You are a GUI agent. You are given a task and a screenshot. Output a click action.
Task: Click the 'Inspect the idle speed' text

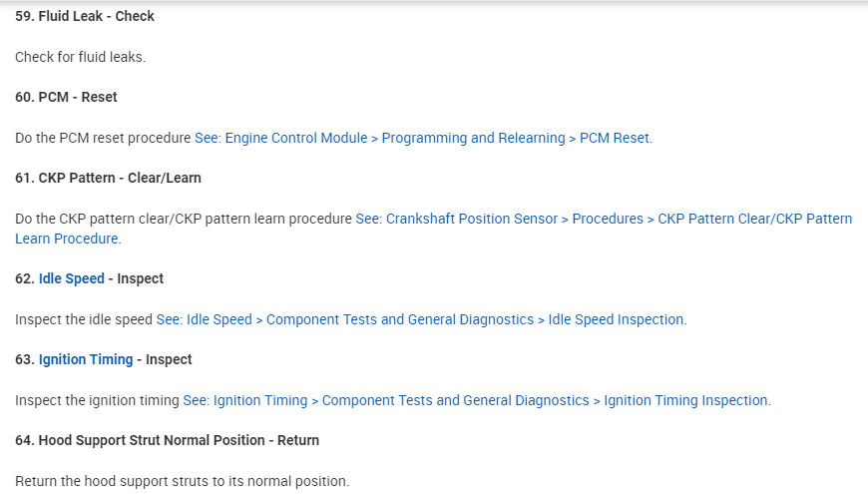[84, 319]
